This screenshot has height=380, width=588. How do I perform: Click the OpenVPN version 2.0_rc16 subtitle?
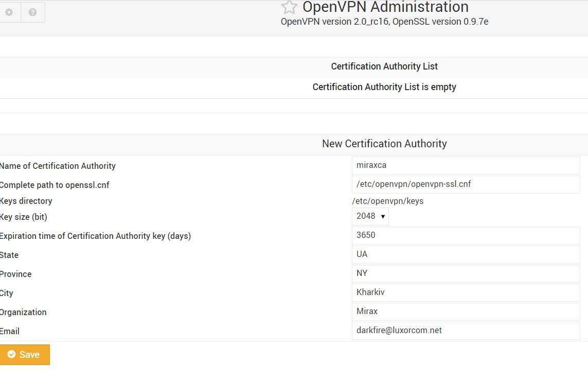[384, 22]
